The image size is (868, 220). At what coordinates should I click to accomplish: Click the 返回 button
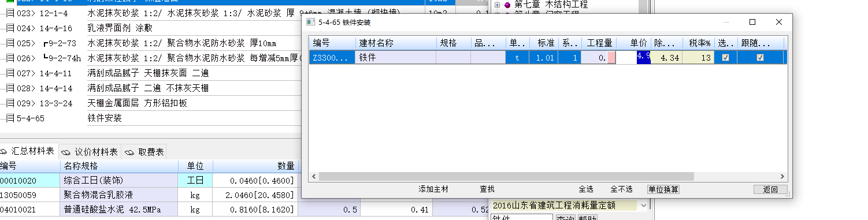coord(770,189)
